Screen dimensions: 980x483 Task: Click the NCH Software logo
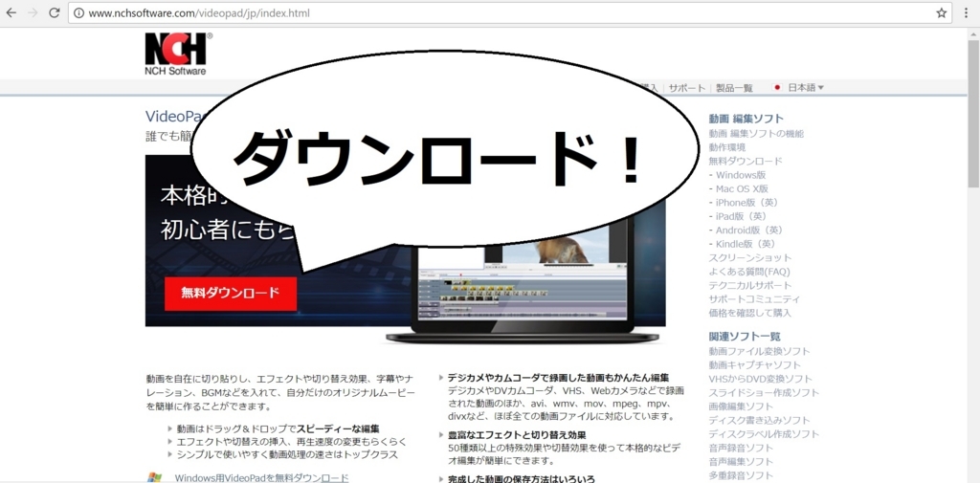[177, 54]
